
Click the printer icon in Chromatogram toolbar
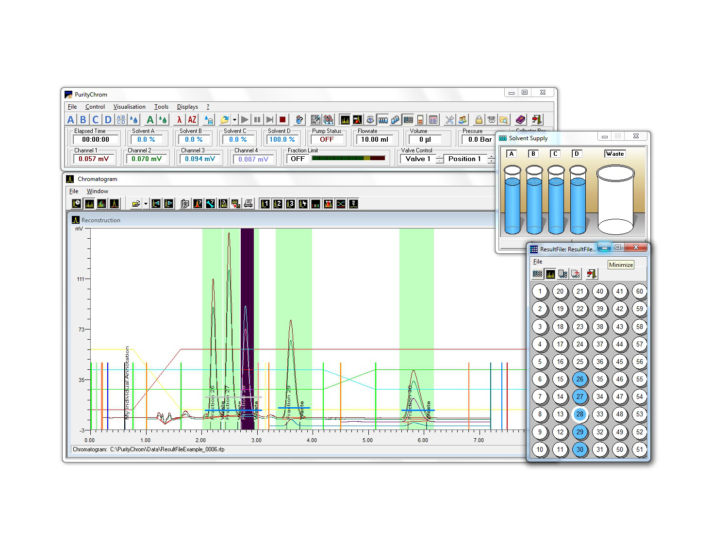tap(248, 204)
